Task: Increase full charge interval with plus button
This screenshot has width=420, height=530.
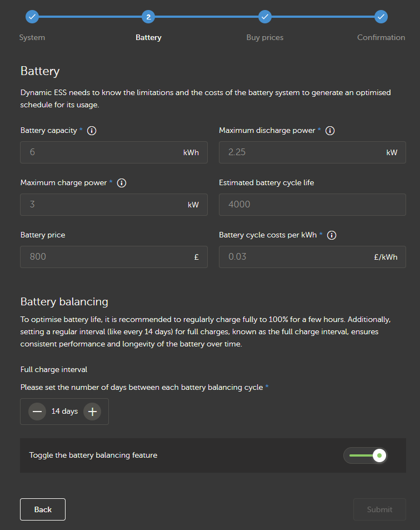Action: tap(92, 412)
